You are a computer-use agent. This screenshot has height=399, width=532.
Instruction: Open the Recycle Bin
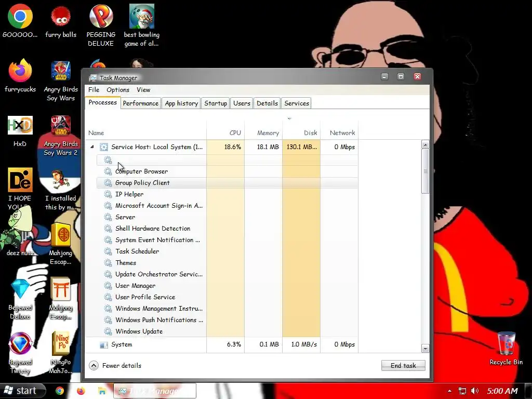coord(506,349)
